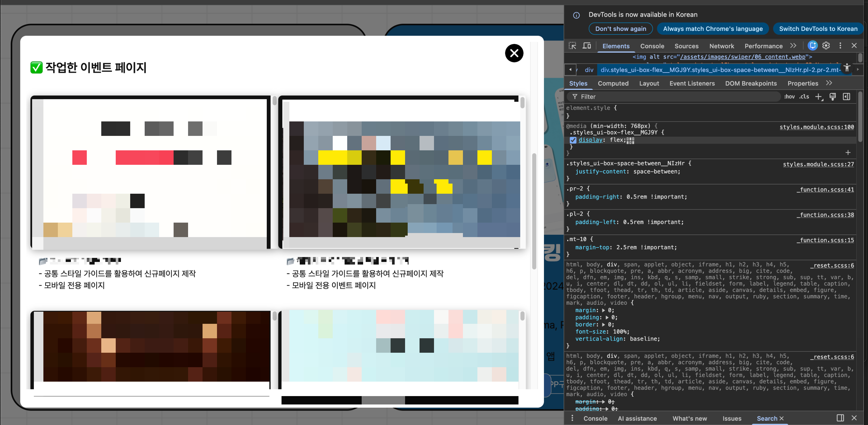Uncheck the display: flex property checkbox
The image size is (868, 425).
(x=573, y=140)
